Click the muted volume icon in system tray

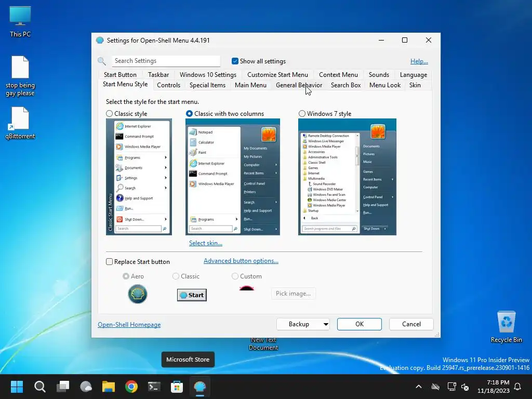(465, 387)
